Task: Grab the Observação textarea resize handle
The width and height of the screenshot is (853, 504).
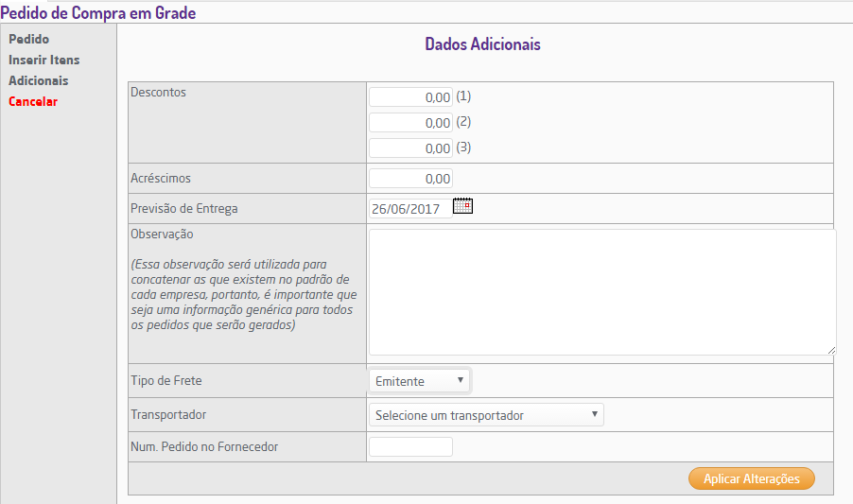Action: tap(831, 349)
